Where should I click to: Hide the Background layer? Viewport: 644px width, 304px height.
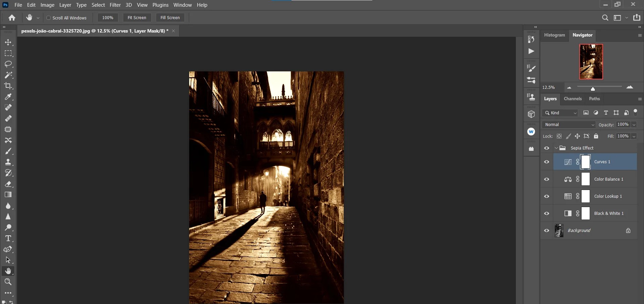click(547, 230)
